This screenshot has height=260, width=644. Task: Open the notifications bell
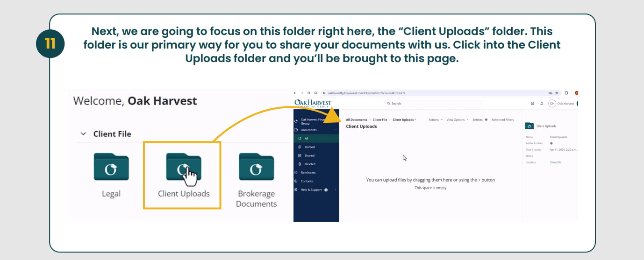pos(541,104)
